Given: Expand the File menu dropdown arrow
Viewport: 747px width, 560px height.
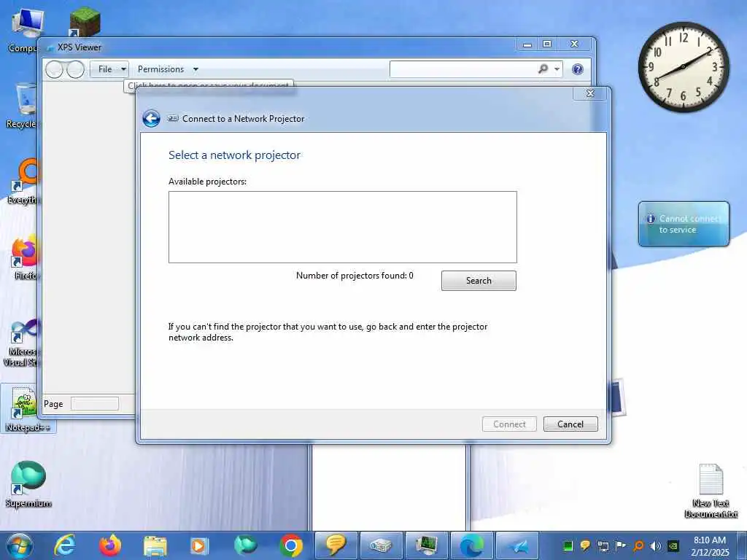Looking at the screenshot, I should pyautogui.click(x=124, y=69).
